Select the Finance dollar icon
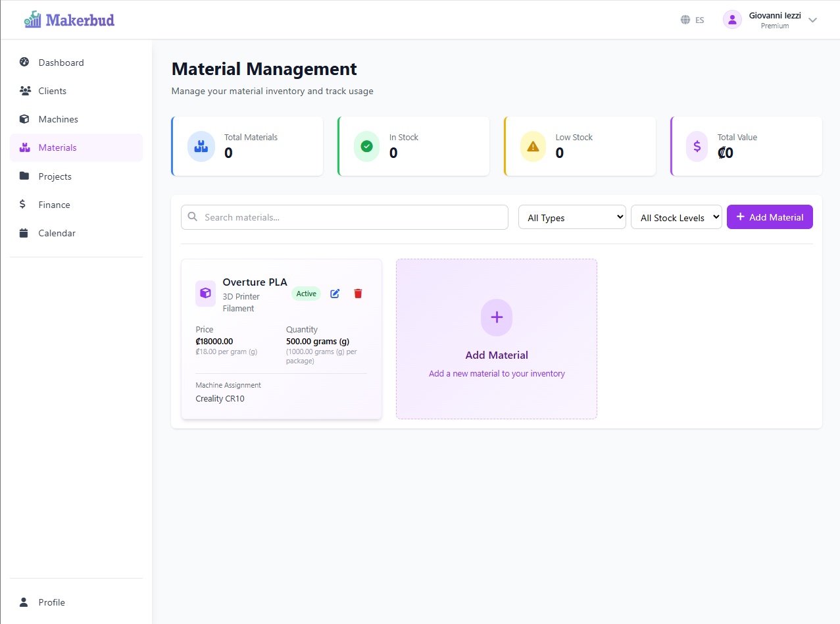The height and width of the screenshot is (624, 840). (x=24, y=204)
